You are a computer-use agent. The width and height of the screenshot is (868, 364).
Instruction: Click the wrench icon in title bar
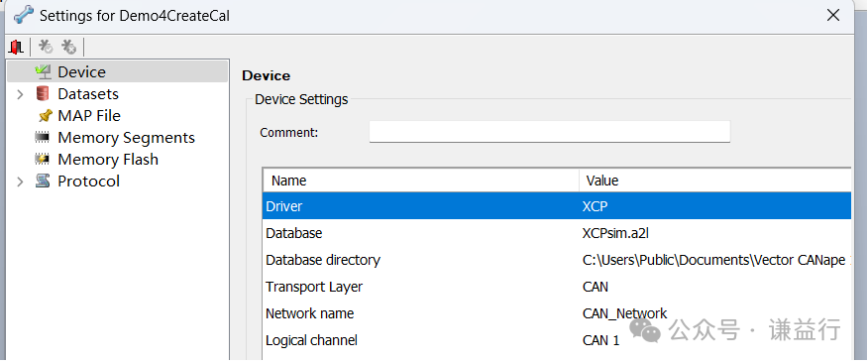coord(23,15)
